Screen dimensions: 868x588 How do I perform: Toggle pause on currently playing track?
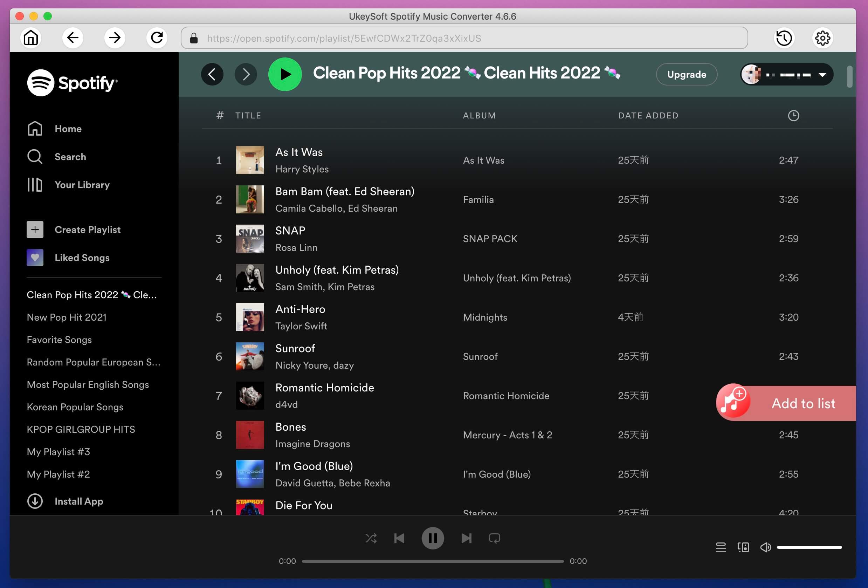click(432, 538)
